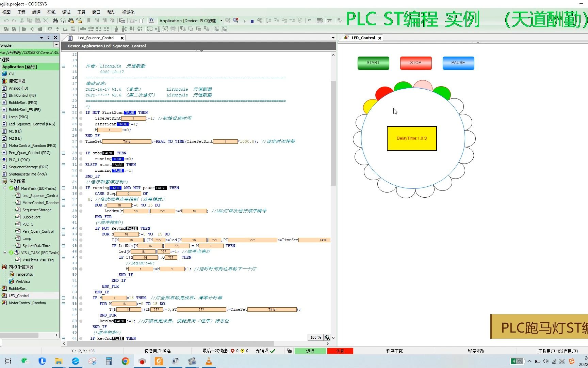This screenshot has height=368, width=588.
Task: Toggle a breakpoint in the gutter at line 22
Action: click(80, 112)
